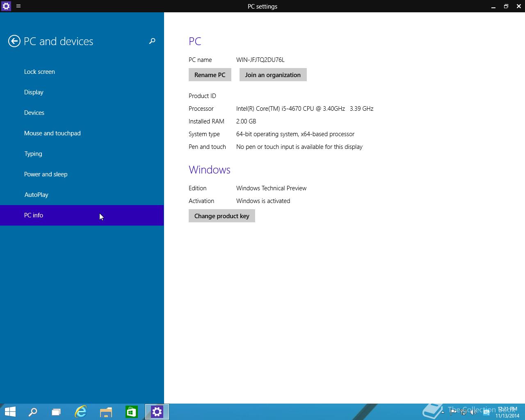
Task: Open the Store app from the taskbar
Action: (x=131, y=412)
